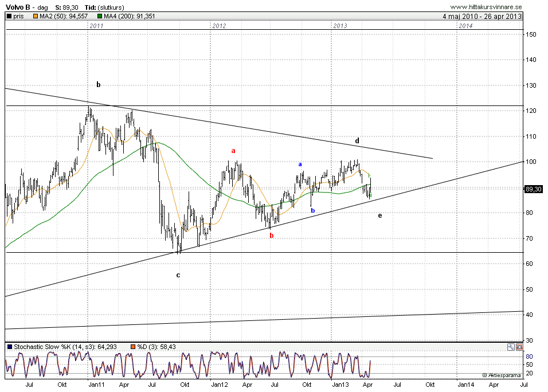The width and height of the screenshot is (548, 392).
Task: Click the 'Tid: (slutkurs)' label
Action: pyautogui.click(x=104, y=7)
